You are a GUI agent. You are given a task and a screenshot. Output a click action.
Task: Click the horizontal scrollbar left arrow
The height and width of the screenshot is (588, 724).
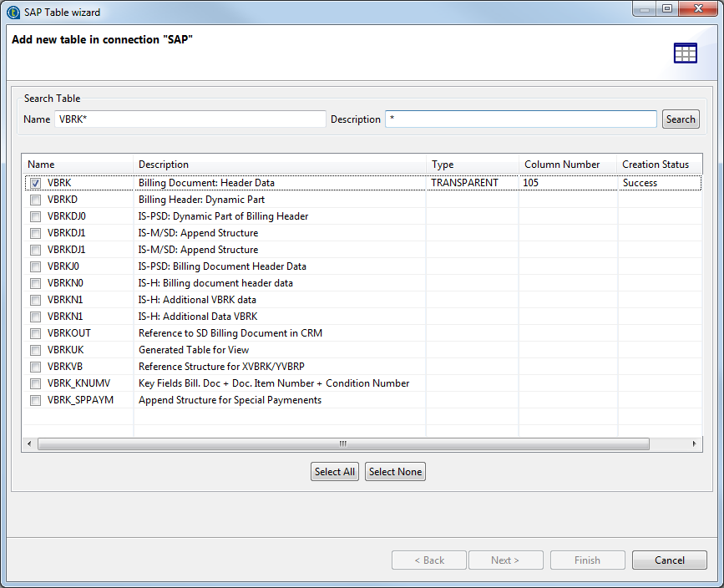[x=29, y=444]
